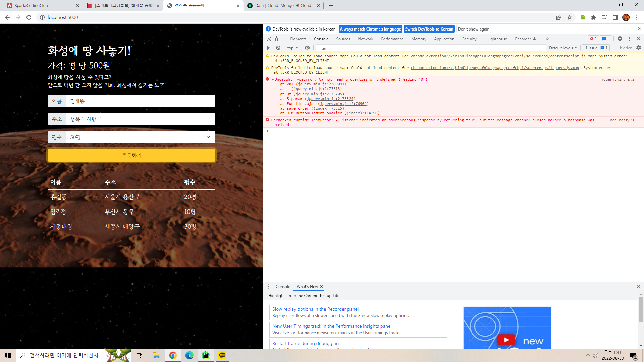Expand the Uncaught TypeError stack trace
This screenshot has width=644, height=362.
click(273, 80)
